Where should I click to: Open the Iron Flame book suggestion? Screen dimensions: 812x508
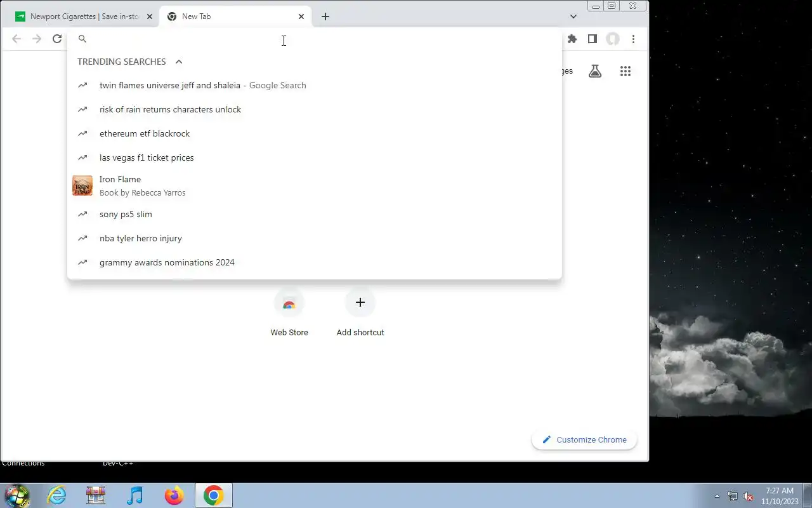[x=315, y=185]
